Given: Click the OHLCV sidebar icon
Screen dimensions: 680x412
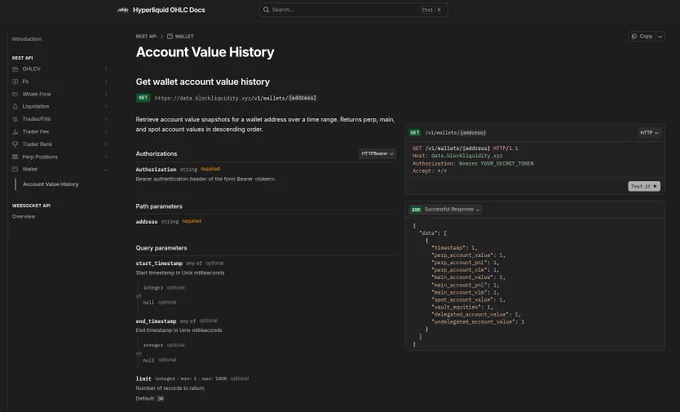Looking at the screenshot, I should [x=15, y=69].
